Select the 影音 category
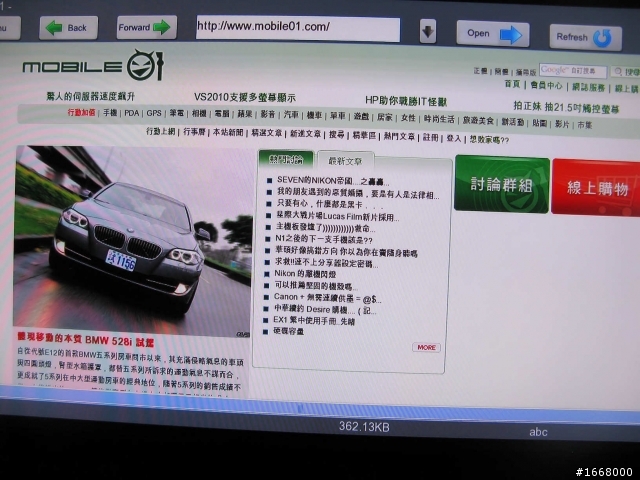Viewport: 640px width, 480px height. (x=268, y=114)
